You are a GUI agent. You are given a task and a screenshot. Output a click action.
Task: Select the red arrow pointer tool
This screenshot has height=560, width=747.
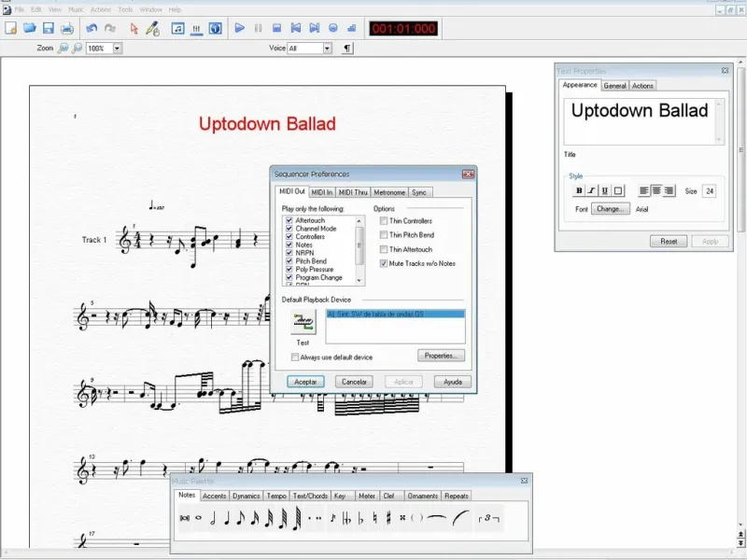[x=134, y=28]
